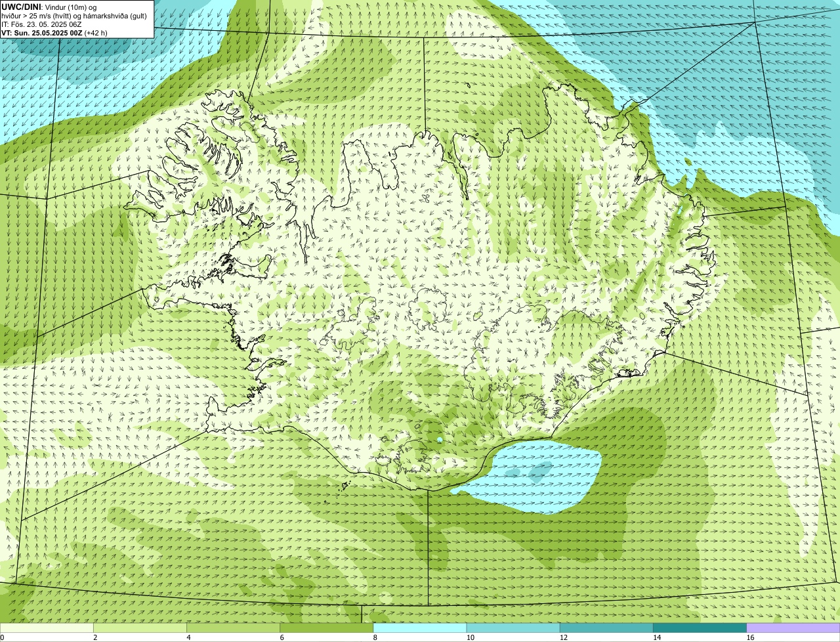Viewport: 840px width, 642px height.
Task: Click the legend value label 6
Action: (282, 637)
